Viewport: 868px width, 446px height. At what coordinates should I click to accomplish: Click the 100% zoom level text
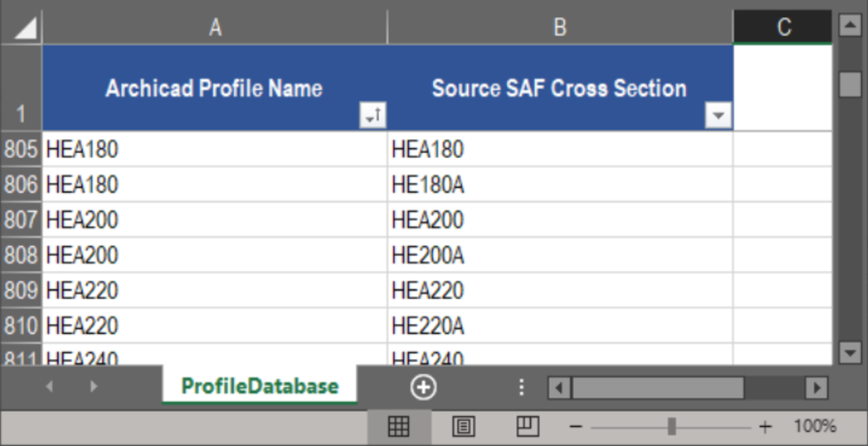814,427
